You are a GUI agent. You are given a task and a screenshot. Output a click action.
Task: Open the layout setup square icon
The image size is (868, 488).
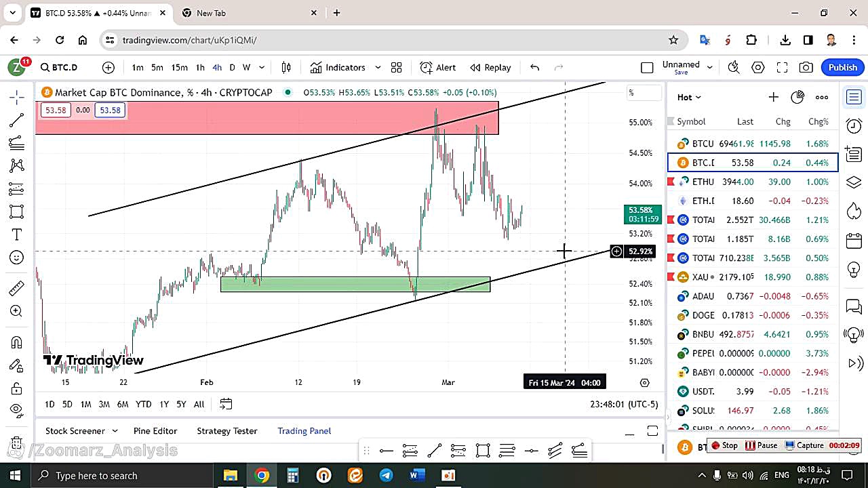coord(647,67)
